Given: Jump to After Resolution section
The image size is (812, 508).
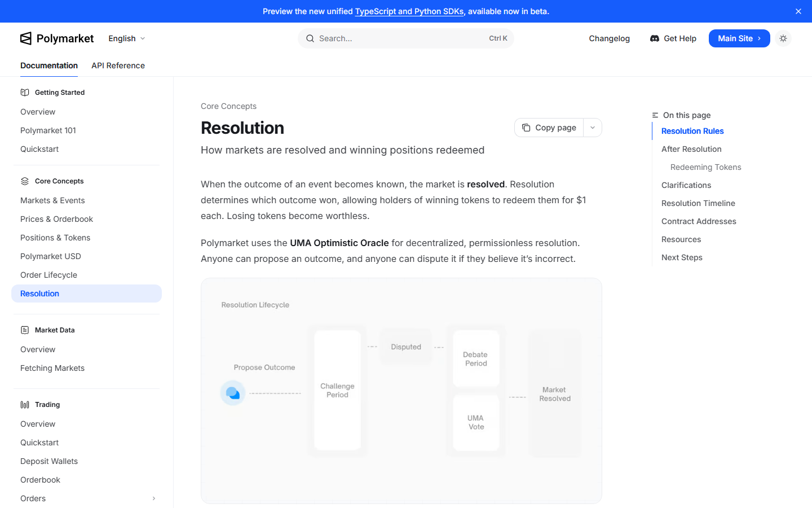Looking at the screenshot, I should tap(691, 149).
